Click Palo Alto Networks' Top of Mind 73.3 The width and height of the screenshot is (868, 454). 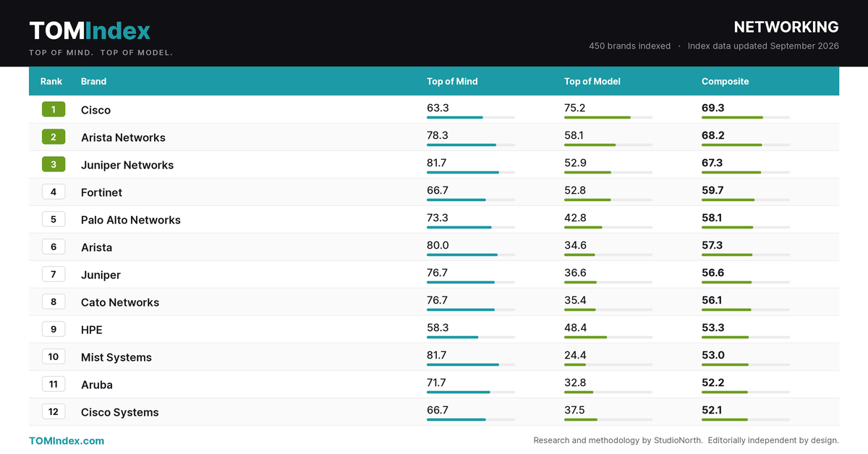pos(438,218)
